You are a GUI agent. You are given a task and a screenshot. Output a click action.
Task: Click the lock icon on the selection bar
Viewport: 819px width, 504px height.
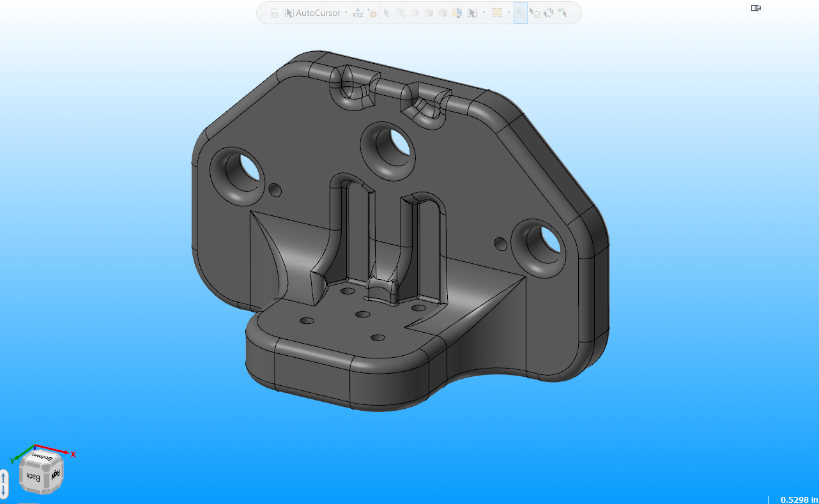[274, 13]
